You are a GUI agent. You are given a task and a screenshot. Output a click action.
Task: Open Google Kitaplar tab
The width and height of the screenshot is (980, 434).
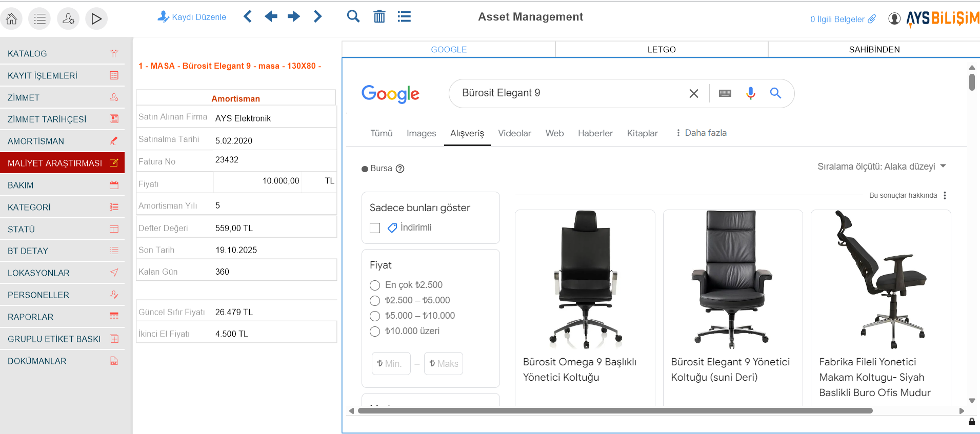(643, 133)
